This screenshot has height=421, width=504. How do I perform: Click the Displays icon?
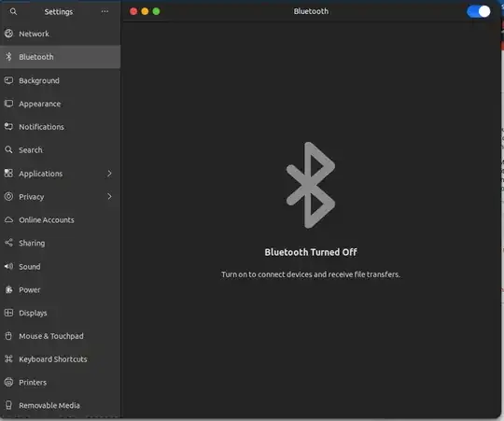(x=9, y=313)
